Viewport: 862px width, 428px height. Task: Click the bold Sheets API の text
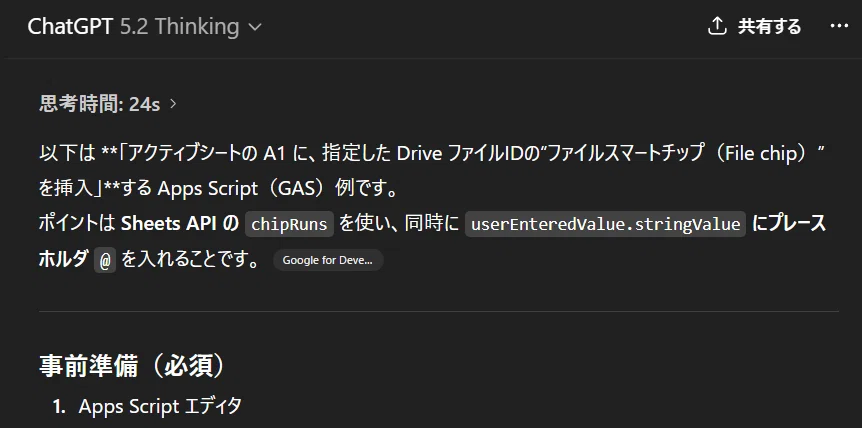coord(180,224)
